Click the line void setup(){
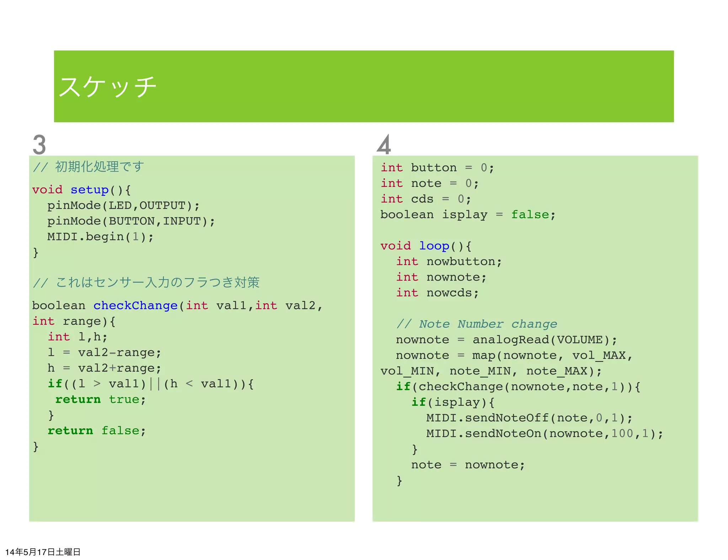Screen dimensions: 728x560 tap(81, 190)
